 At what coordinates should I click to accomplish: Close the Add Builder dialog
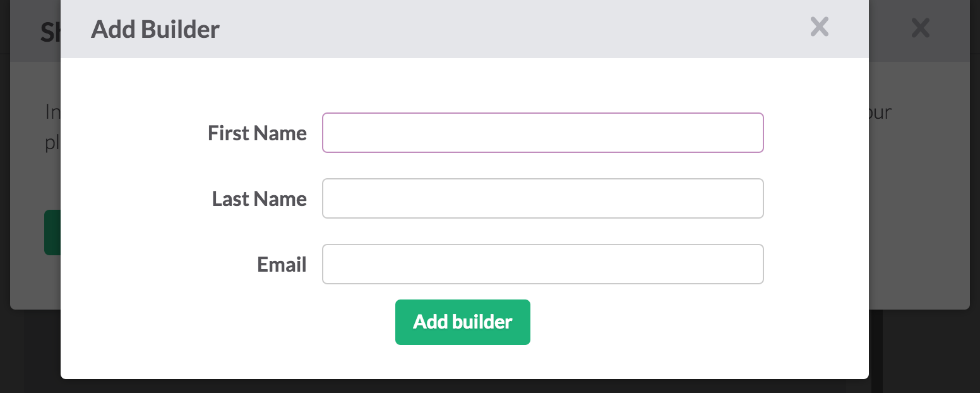tap(819, 27)
